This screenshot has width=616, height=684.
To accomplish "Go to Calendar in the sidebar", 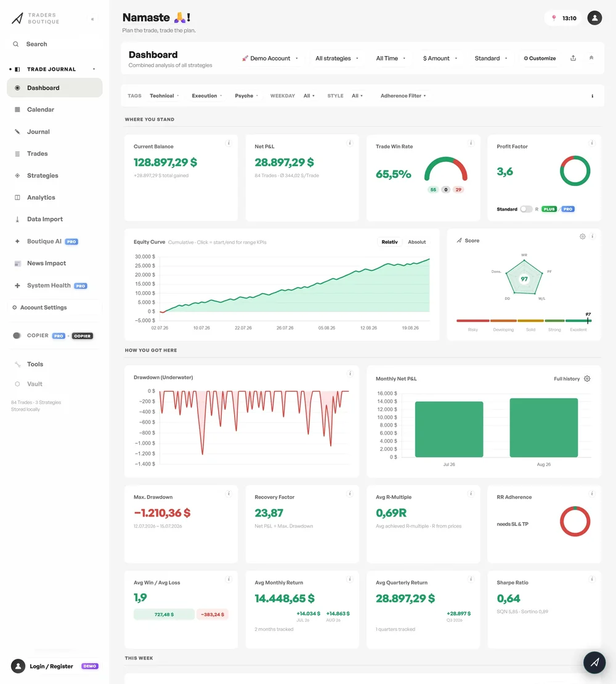I will [55, 110].
